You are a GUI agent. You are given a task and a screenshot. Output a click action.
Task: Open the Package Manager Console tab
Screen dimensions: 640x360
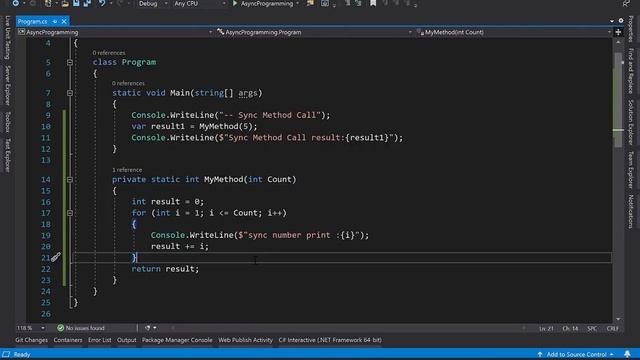coord(177,340)
